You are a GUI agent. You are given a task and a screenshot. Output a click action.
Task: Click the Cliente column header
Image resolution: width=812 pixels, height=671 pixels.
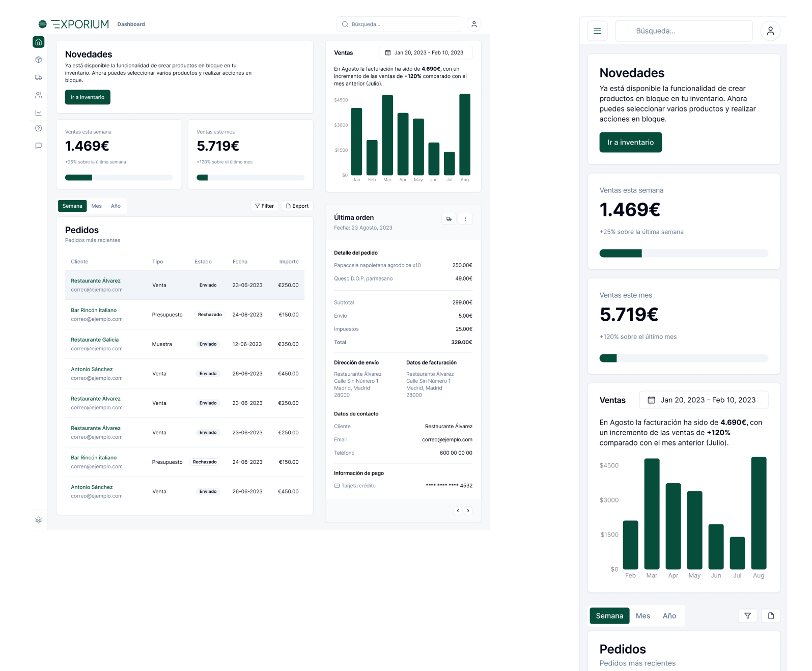pos(80,262)
